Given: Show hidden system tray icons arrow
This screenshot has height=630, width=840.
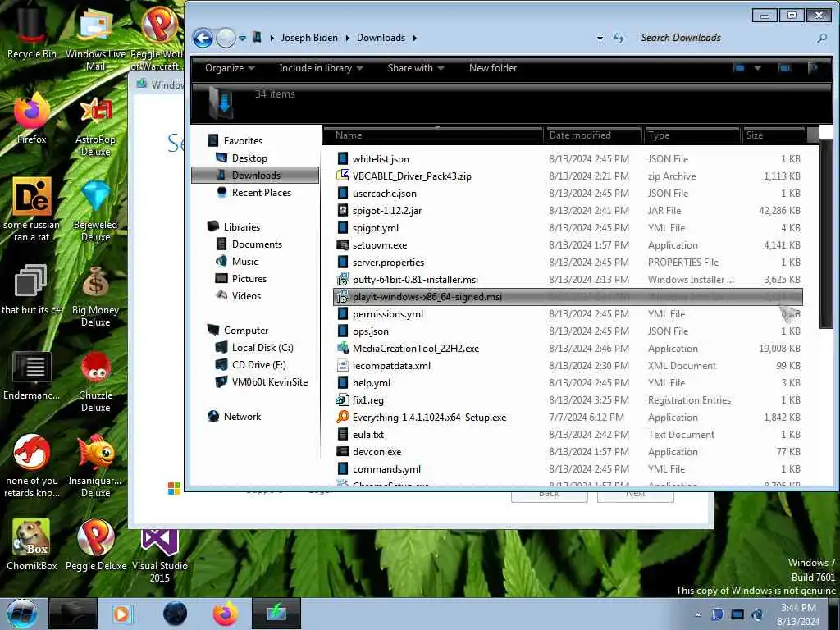Looking at the screenshot, I should 697,614.
